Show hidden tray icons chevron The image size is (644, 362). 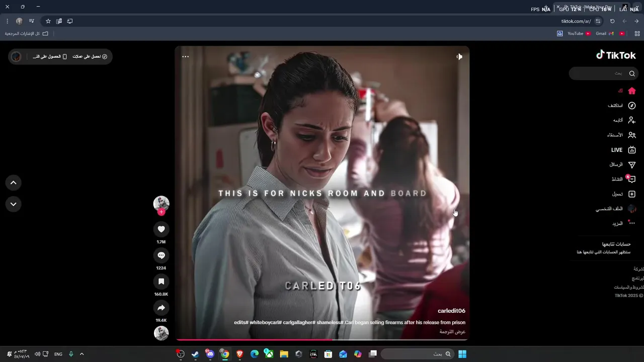coord(82,354)
